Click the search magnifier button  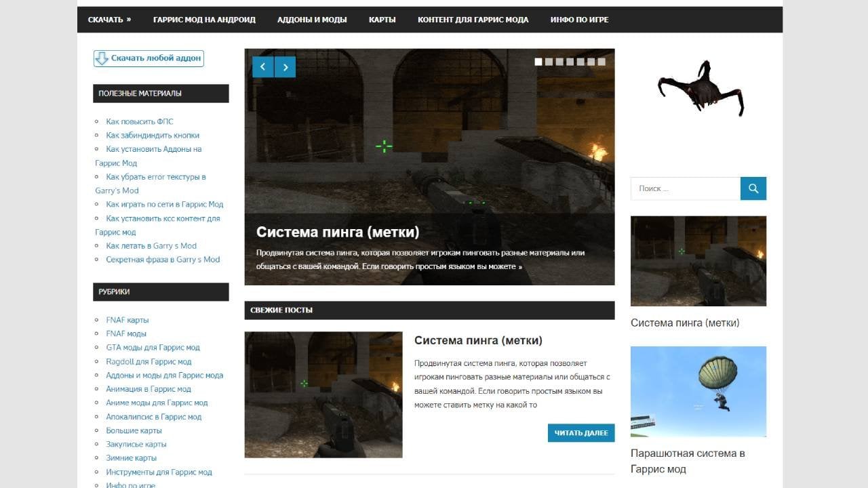(753, 188)
